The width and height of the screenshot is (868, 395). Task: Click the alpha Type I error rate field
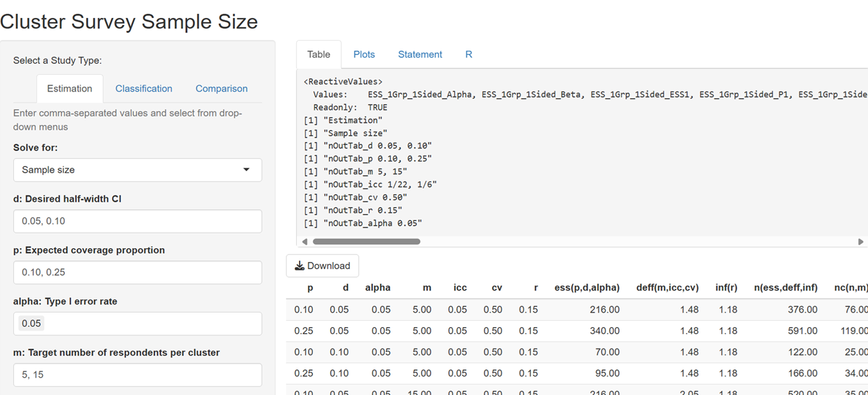(x=137, y=324)
